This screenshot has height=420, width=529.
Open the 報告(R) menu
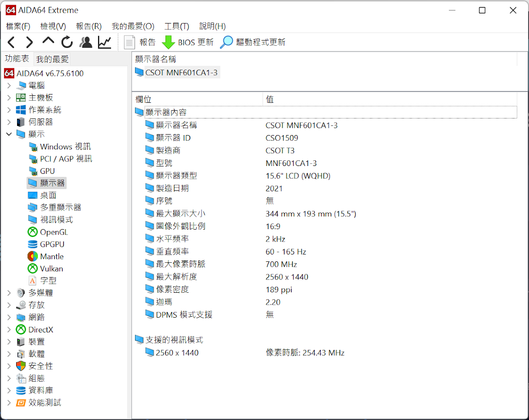[x=89, y=26]
